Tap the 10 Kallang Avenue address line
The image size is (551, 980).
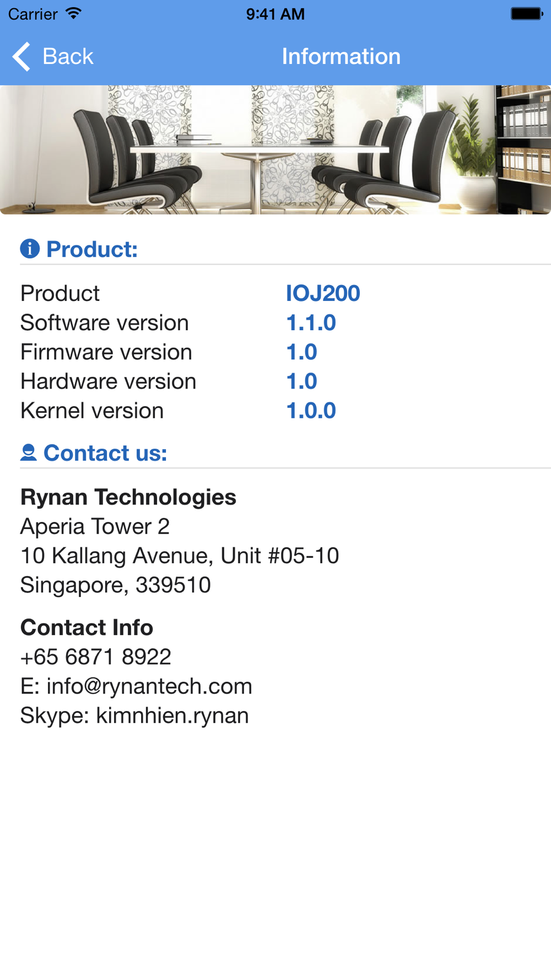tap(180, 556)
